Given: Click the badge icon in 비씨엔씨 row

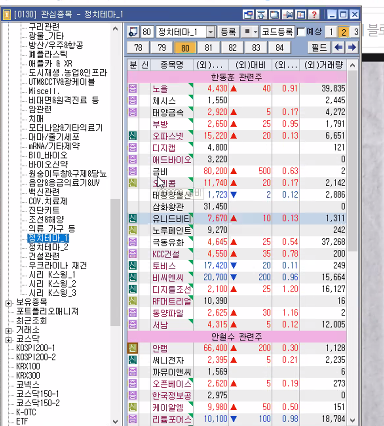Looking at the screenshot, I should coord(133,277).
